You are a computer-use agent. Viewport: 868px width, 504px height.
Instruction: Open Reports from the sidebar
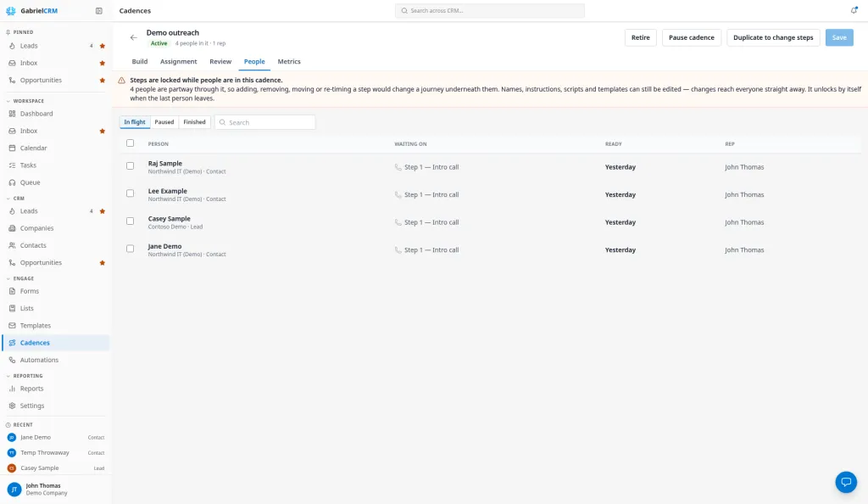pos(55,389)
